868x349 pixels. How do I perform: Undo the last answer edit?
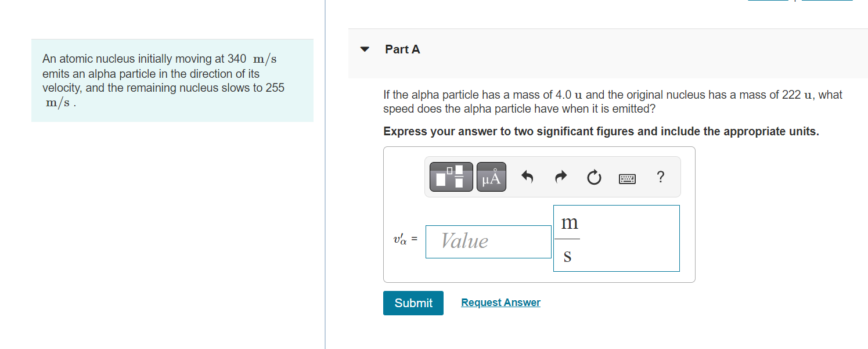[x=527, y=177]
